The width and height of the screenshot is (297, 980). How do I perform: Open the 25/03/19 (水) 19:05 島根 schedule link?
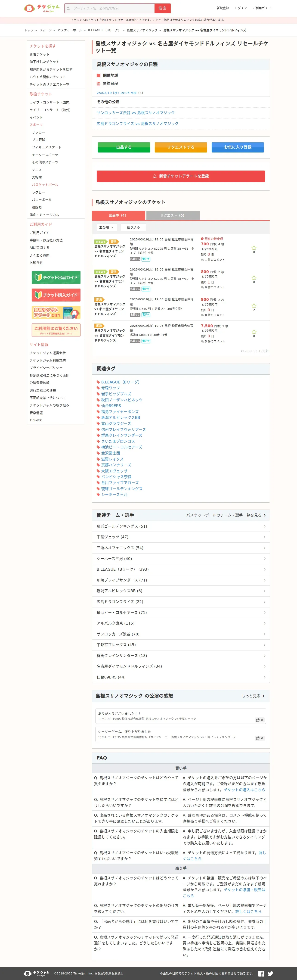pos(116,93)
